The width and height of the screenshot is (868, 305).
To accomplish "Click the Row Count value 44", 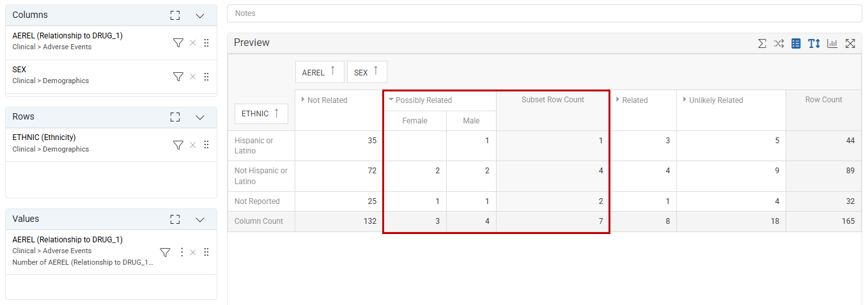I will [824, 146].
